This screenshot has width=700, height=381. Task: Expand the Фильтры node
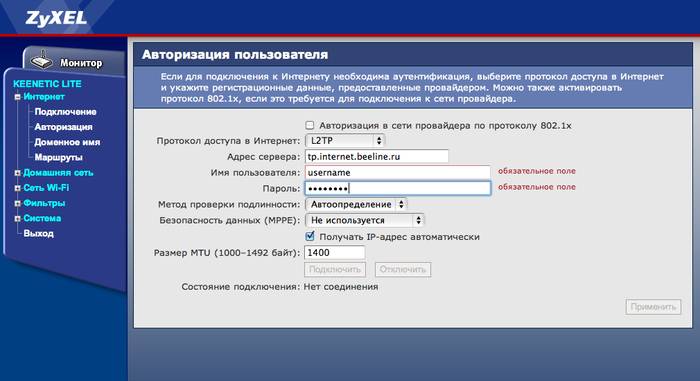(17, 203)
